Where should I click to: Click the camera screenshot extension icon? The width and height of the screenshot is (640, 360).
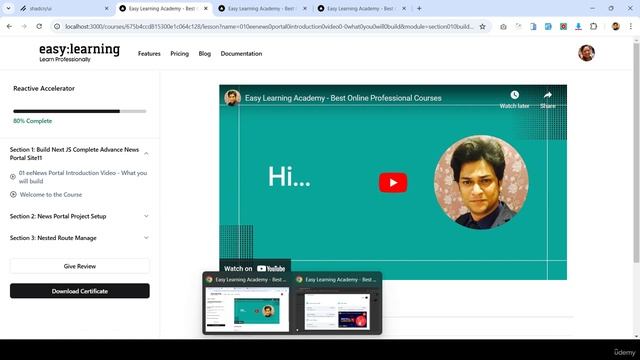[x=503, y=27]
